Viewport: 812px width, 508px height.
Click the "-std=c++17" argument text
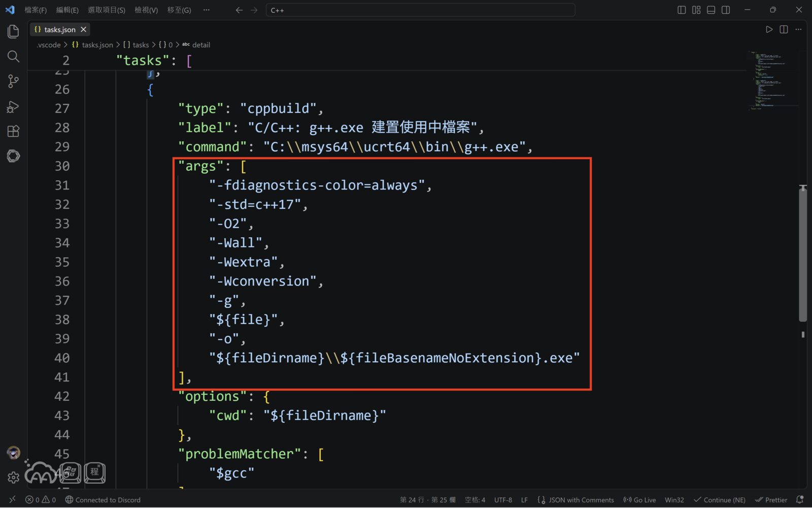(x=254, y=205)
